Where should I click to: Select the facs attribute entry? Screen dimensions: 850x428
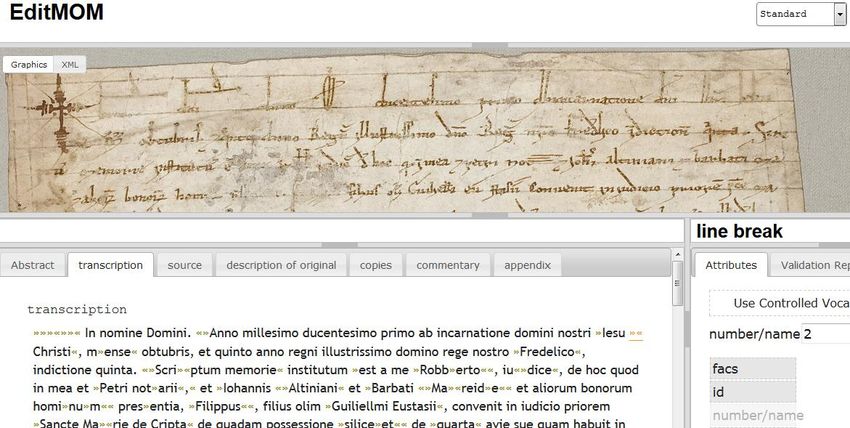click(x=753, y=368)
